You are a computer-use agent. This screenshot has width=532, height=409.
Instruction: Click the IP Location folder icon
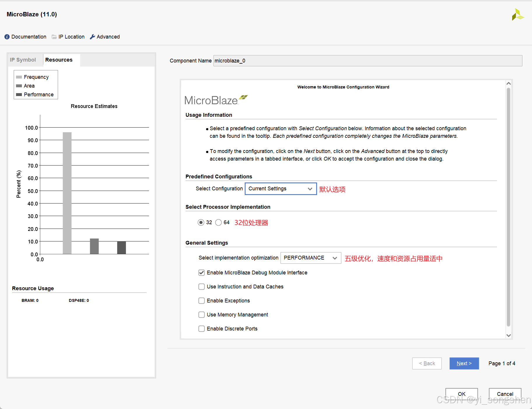54,37
